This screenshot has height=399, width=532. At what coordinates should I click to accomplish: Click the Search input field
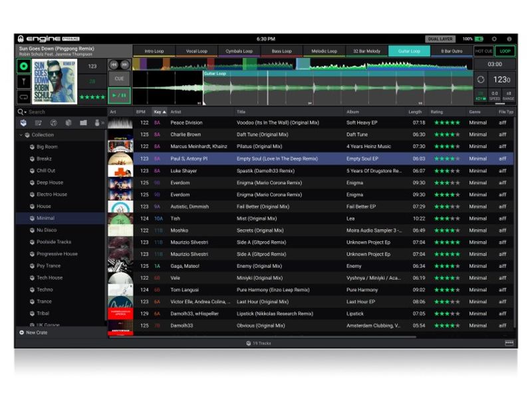pos(66,112)
